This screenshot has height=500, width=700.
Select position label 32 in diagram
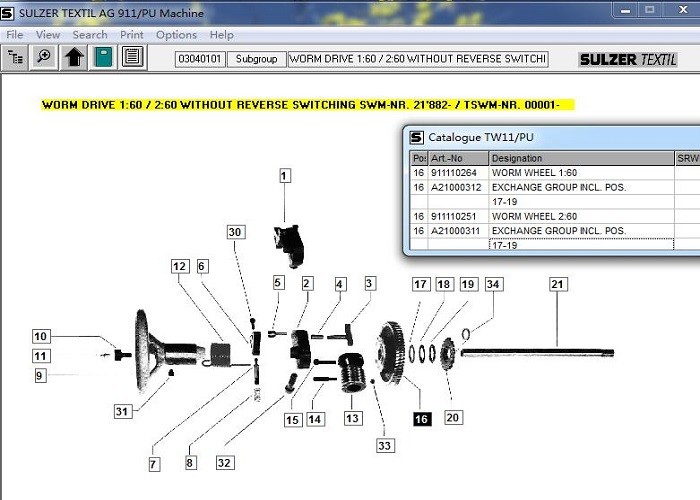225,462
